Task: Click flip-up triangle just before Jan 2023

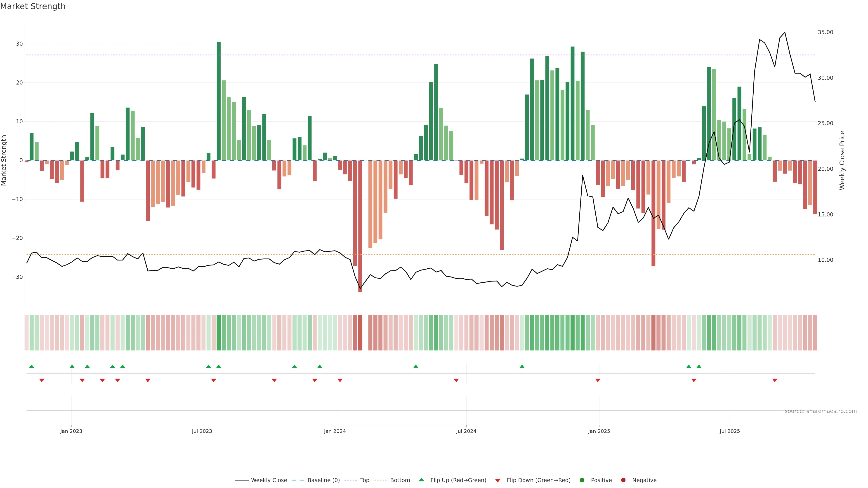Action: click(72, 366)
